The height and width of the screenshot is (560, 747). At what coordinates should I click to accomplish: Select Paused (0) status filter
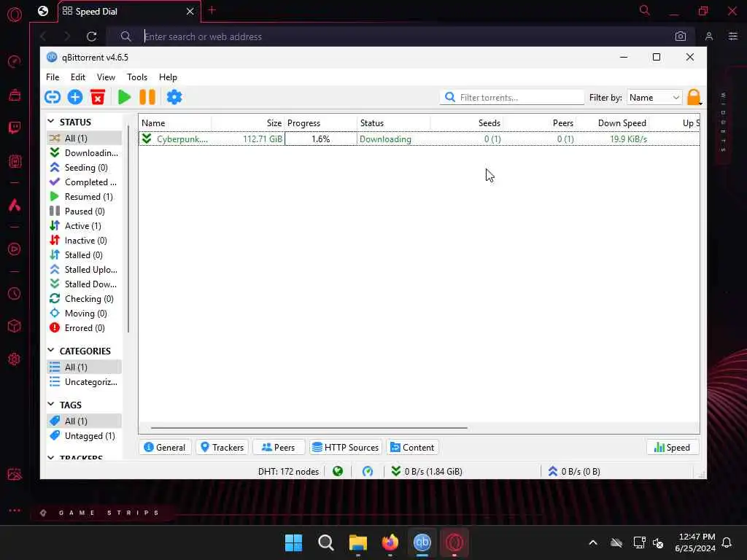click(x=85, y=211)
